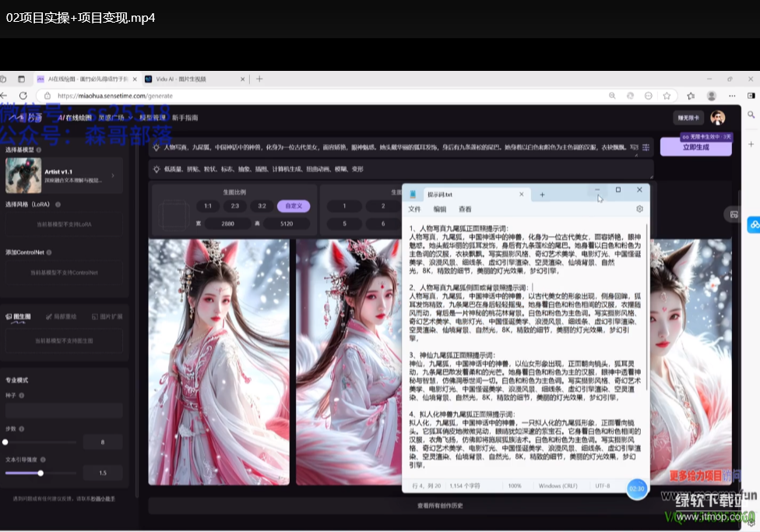The width and height of the screenshot is (760, 532).
Task: Open a new browser tab
Action: 259,79
